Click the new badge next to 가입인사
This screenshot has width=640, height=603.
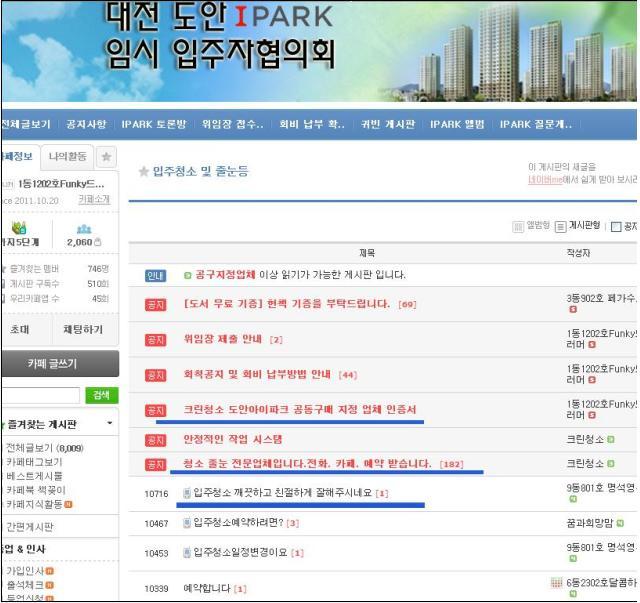tap(50, 571)
